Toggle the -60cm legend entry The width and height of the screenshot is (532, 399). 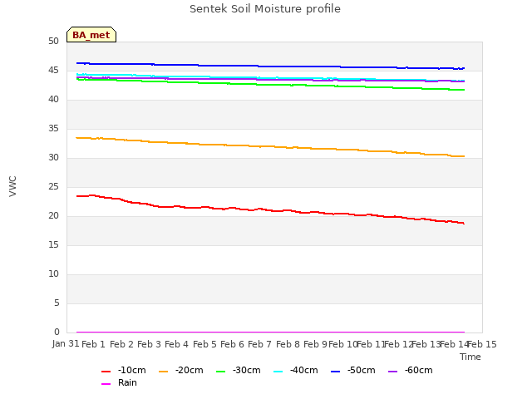point(410,370)
